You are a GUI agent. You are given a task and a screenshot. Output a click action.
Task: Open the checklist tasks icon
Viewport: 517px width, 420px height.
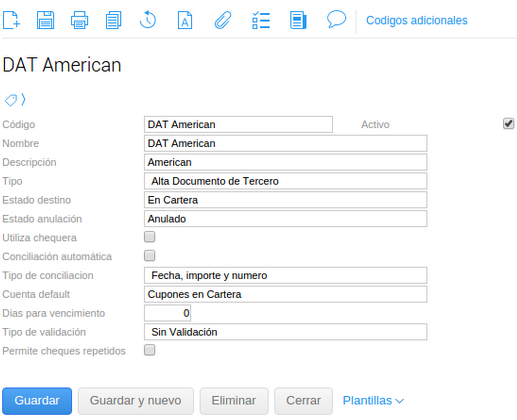pos(261,20)
